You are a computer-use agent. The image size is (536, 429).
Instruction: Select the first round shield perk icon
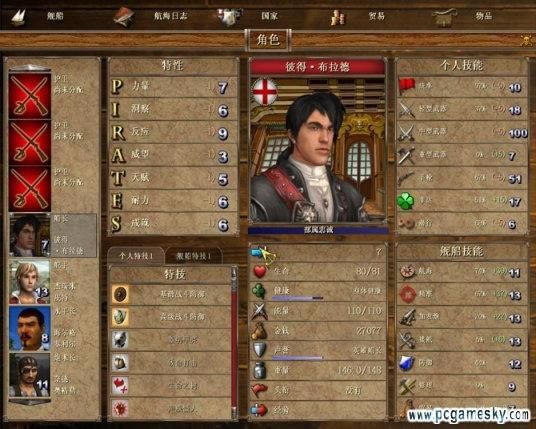pos(120,294)
